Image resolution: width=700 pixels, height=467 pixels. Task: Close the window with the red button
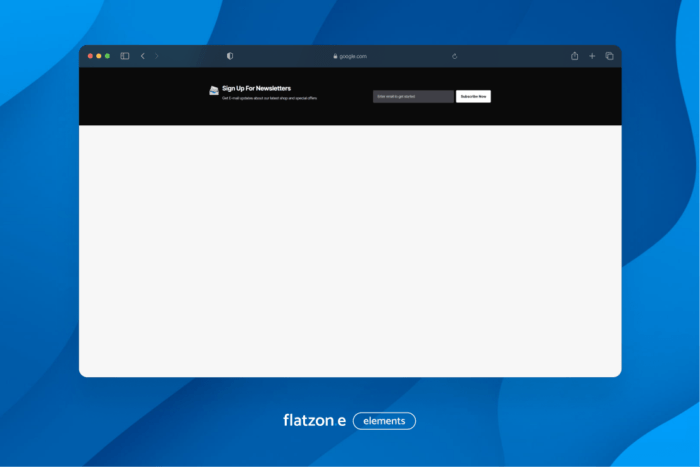[90, 56]
